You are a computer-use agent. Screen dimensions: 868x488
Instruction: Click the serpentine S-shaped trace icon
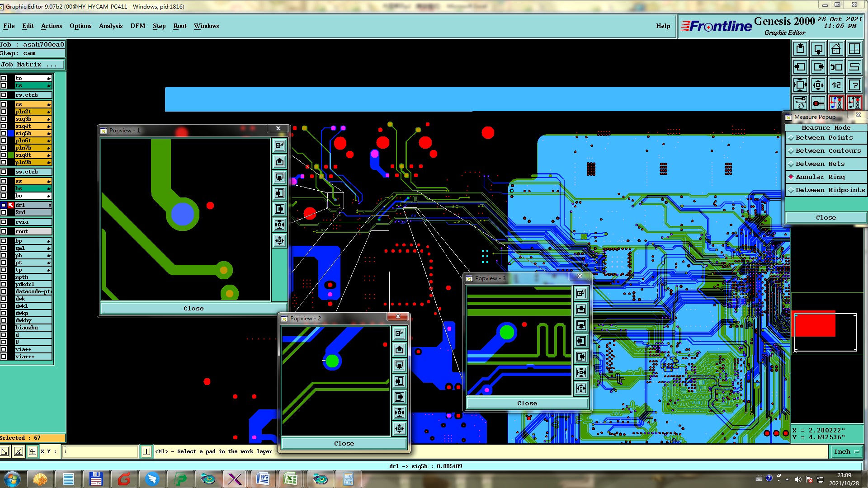(x=854, y=67)
